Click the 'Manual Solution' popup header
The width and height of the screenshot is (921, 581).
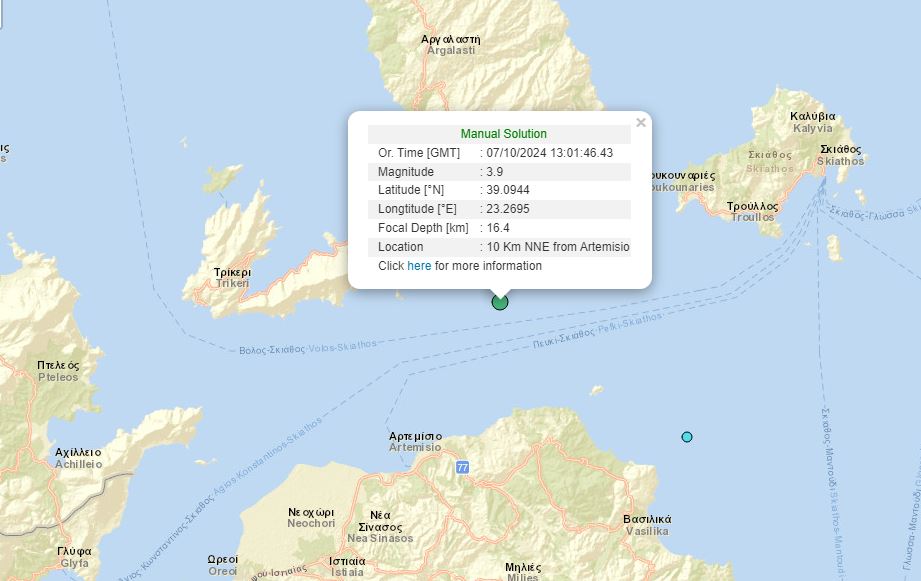pos(503,134)
